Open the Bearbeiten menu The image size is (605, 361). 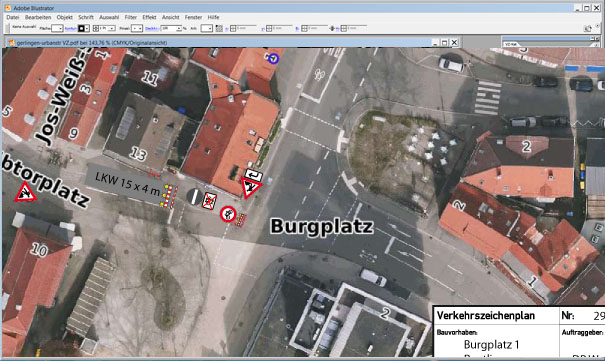coord(38,17)
